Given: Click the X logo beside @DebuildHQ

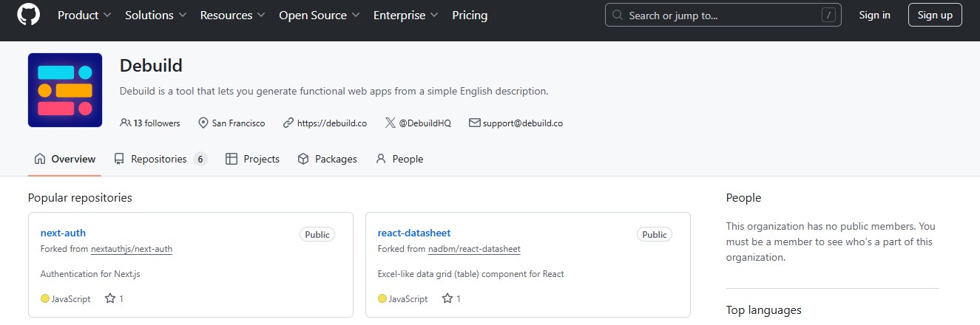Looking at the screenshot, I should tap(391, 123).
